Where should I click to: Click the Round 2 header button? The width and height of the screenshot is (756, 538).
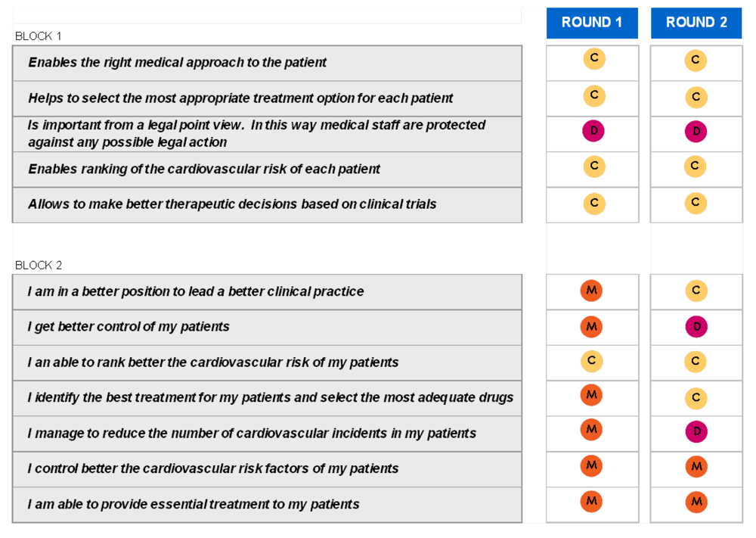click(696, 23)
